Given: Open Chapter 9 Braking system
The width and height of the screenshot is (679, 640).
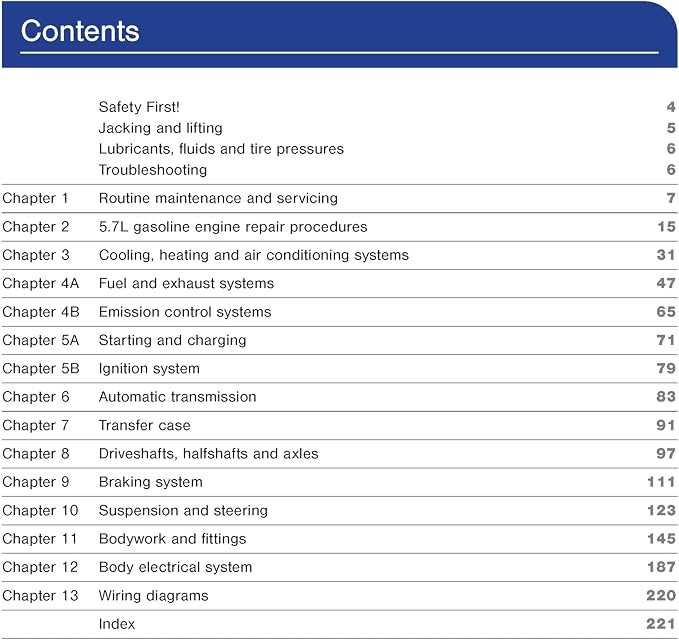Looking at the screenshot, I should [339, 482].
